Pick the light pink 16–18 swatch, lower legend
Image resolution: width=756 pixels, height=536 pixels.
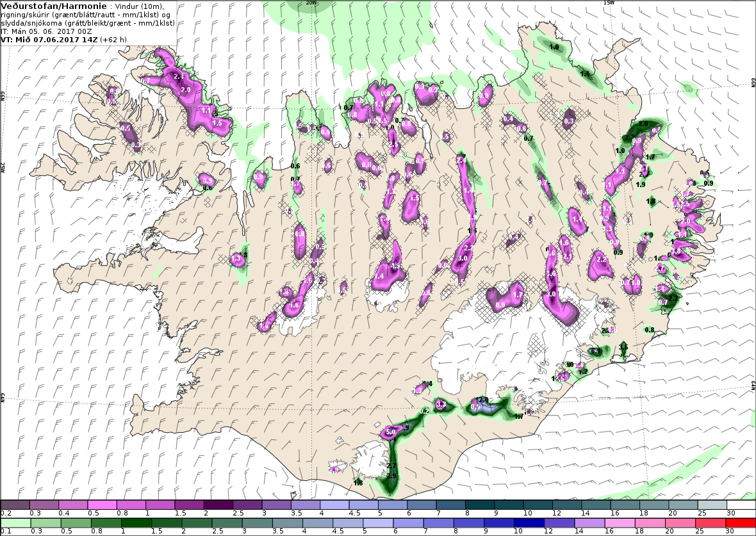click(x=620, y=523)
